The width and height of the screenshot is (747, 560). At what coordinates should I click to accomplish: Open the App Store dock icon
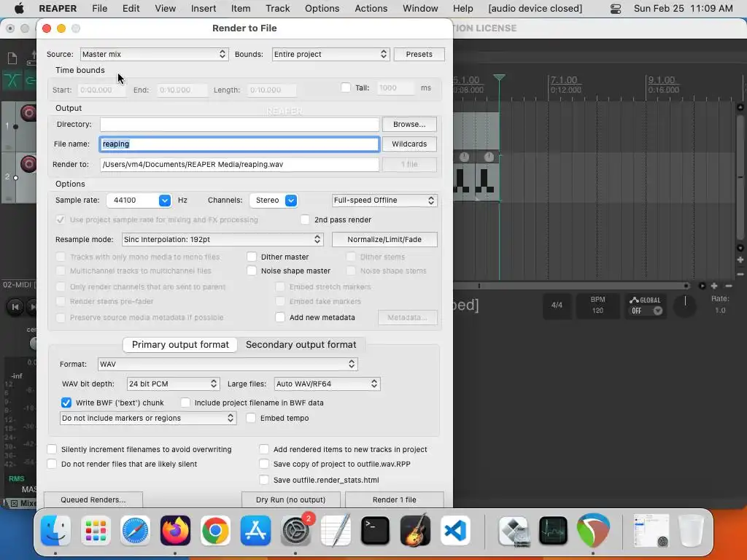click(255, 531)
